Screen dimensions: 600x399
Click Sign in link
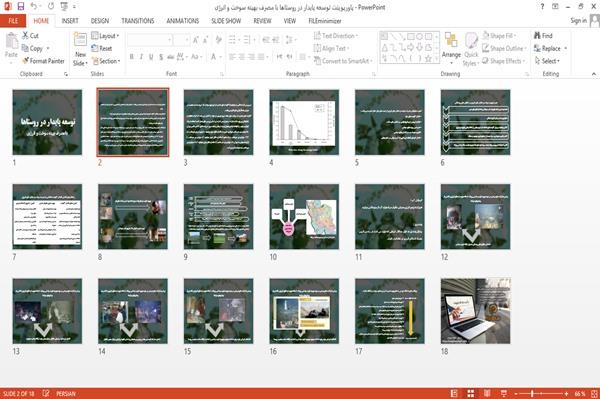tap(578, 21)
